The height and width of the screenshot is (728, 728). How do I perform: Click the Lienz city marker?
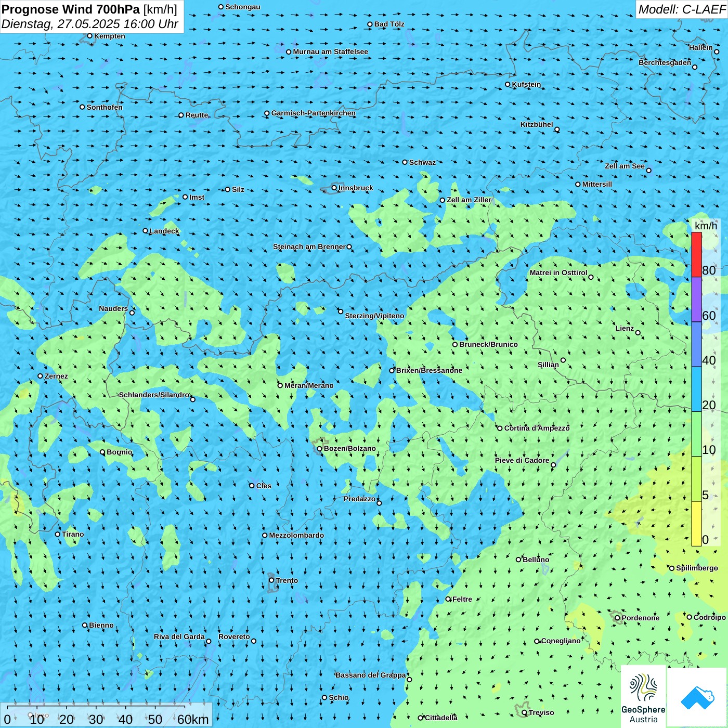pyautogui.click(x=638, y=333)
